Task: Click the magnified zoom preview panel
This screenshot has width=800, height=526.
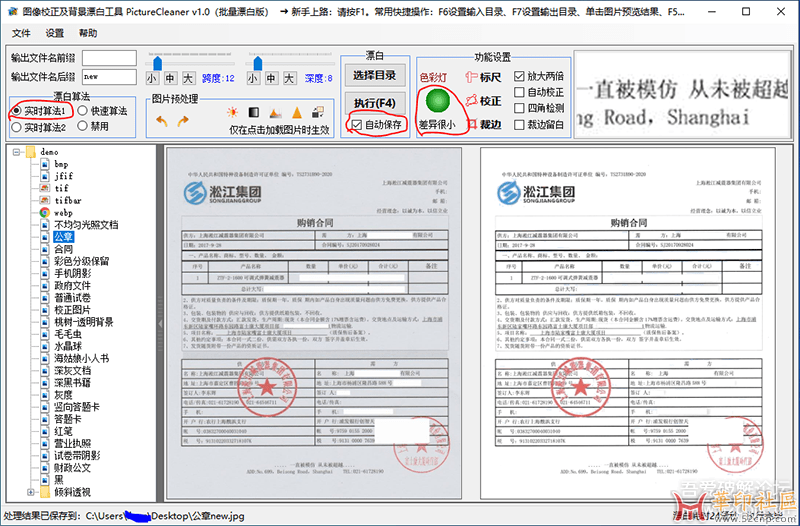Action: click(682, 94)
